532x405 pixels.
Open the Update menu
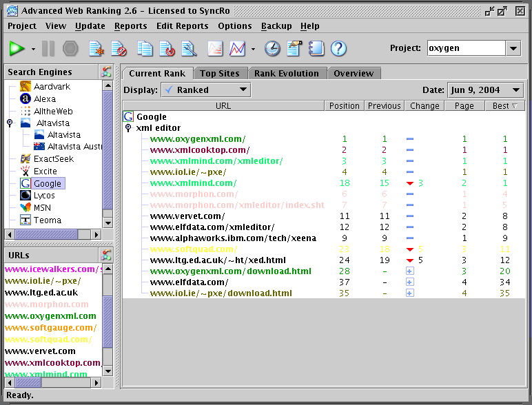90,26
